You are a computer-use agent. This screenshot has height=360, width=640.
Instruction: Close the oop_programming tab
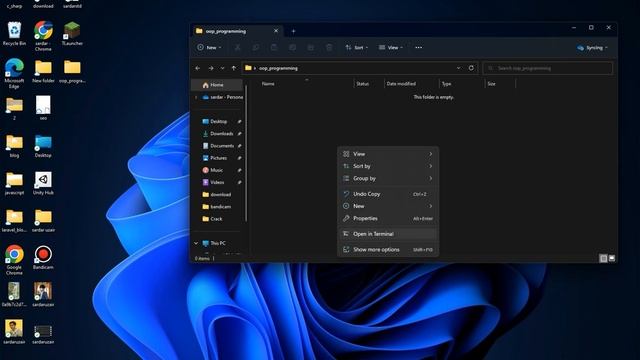point(276,31)
